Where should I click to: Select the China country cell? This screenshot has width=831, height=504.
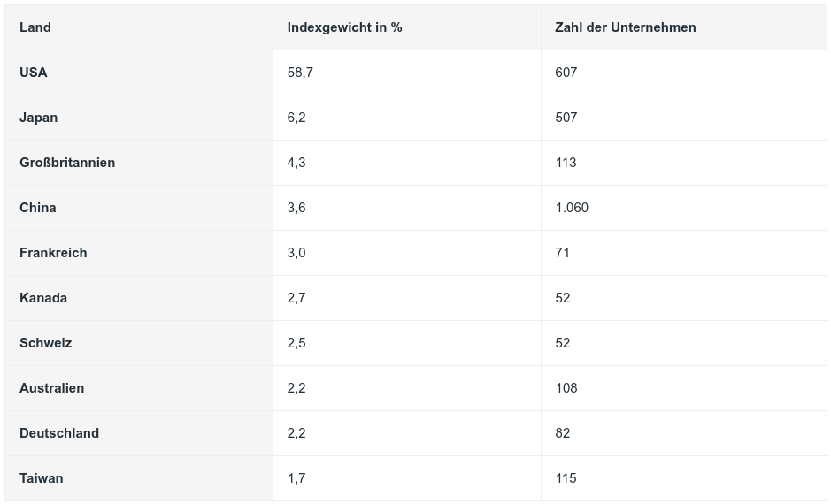click(38, 208)
